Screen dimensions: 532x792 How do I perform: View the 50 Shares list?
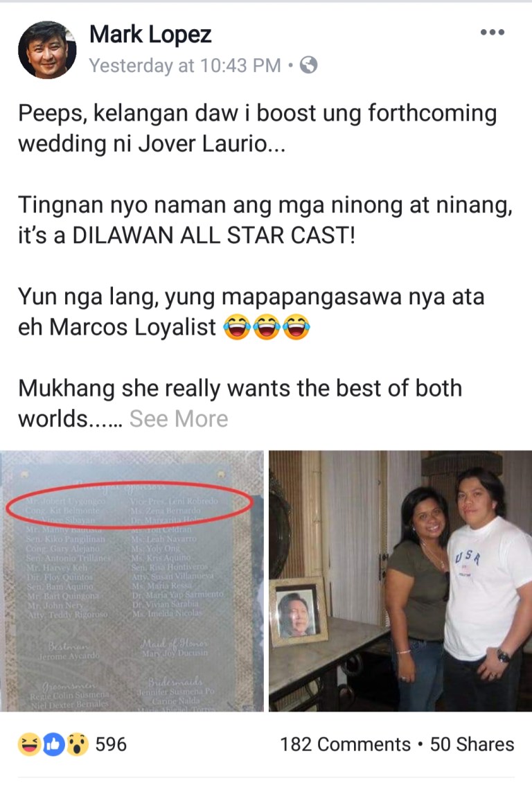click(472, 744)
